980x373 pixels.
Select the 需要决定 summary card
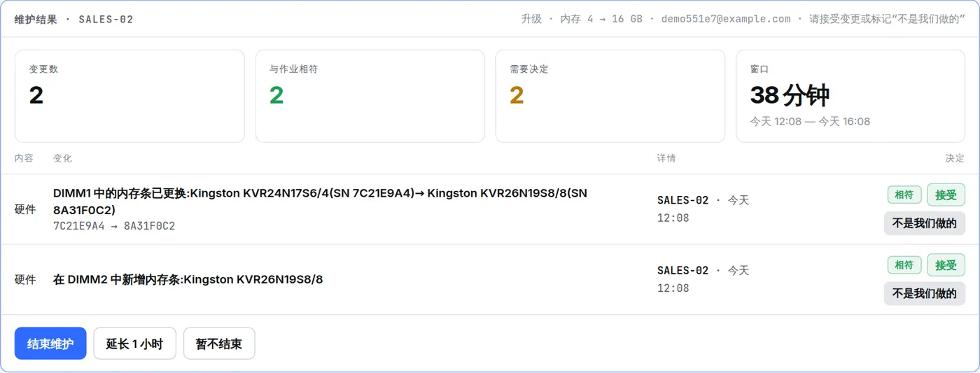(x=610, y=96)
